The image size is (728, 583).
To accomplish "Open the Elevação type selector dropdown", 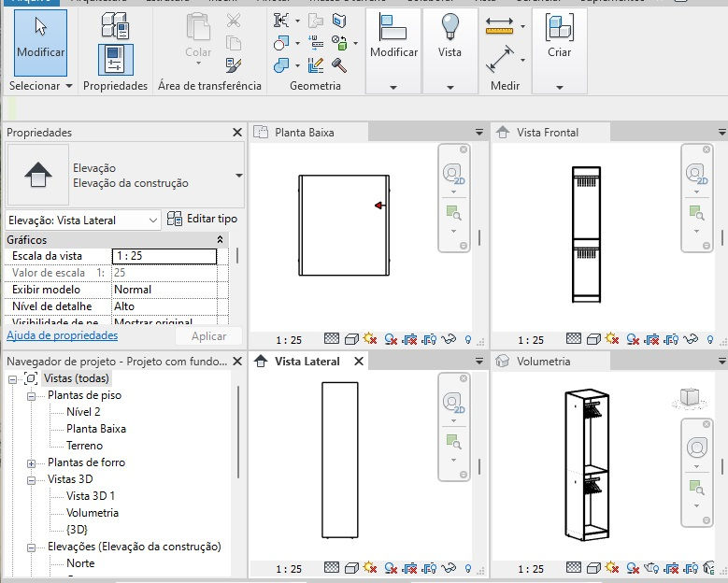I will click(x=238, y=176).
